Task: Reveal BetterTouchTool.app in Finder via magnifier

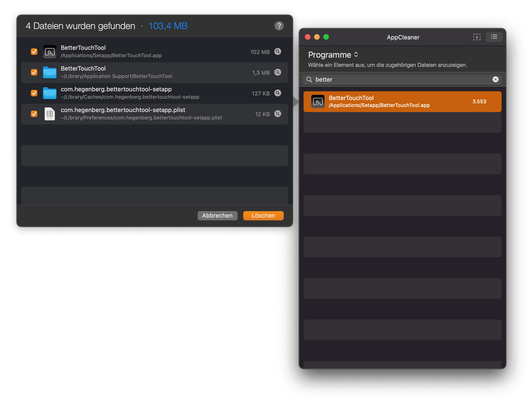Action: 278,51
